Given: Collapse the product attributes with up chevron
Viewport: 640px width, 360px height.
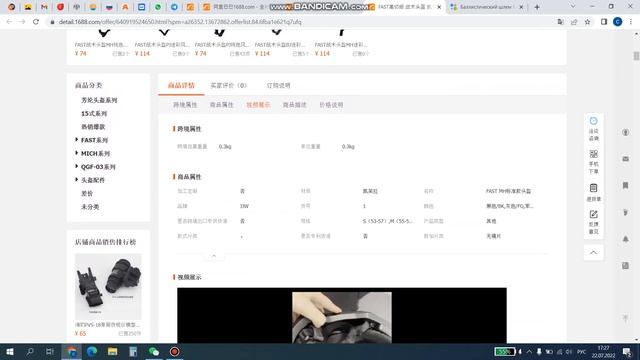Looking at the screenshot, I should click(214, 256).
